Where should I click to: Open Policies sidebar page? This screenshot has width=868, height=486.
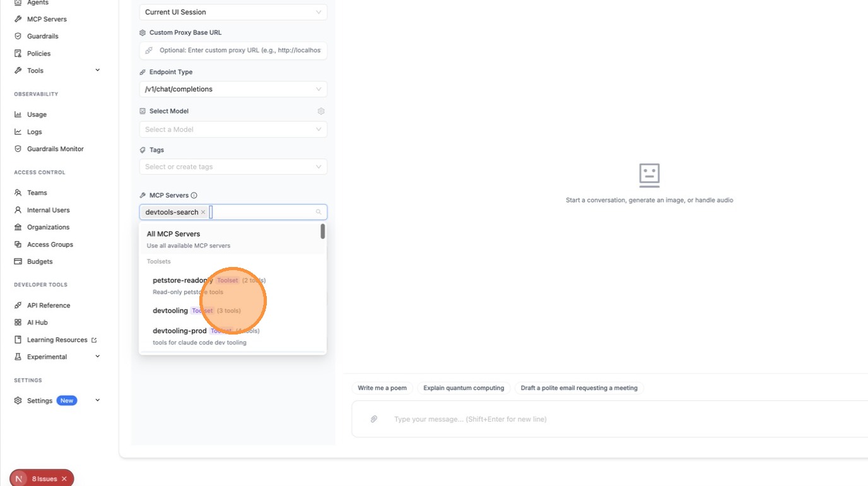(38, 54)
